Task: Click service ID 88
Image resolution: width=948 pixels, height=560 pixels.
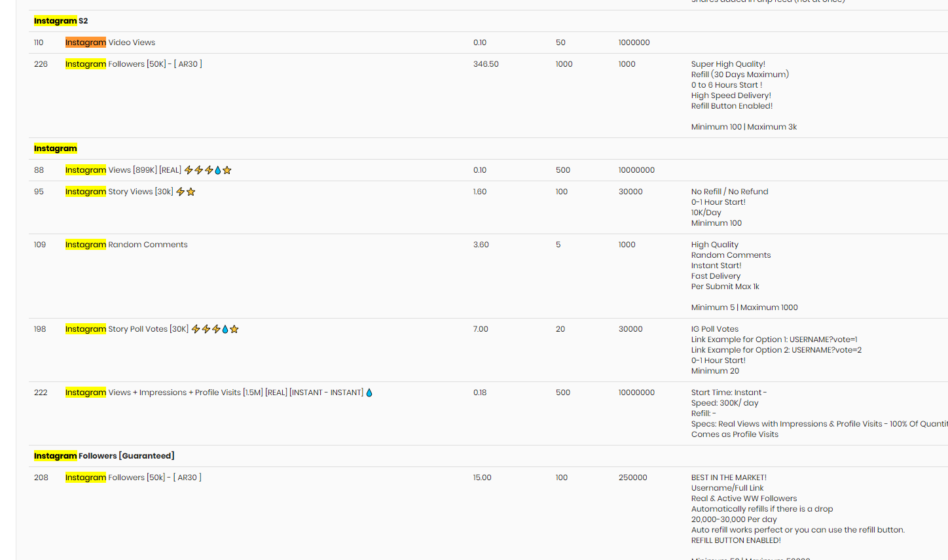Action: tap(39, 170)
